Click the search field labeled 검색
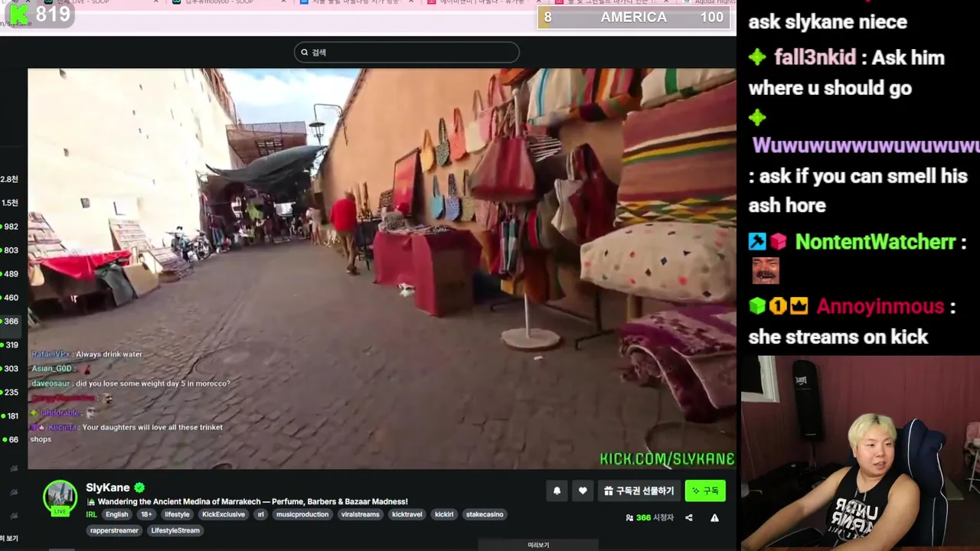The image size is (980, 551). click(x=407, y=52)
